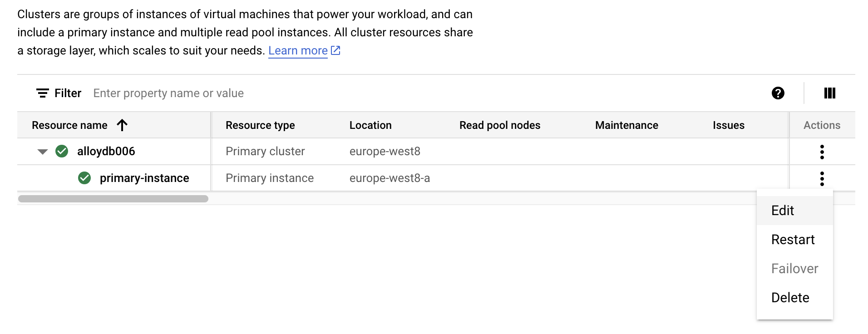
Task: Click the Location column header
Action: [x=370, y=125]
